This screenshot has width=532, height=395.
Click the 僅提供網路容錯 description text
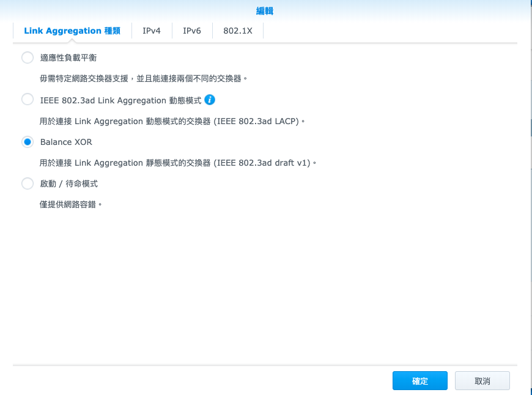(x=70, y=205)
